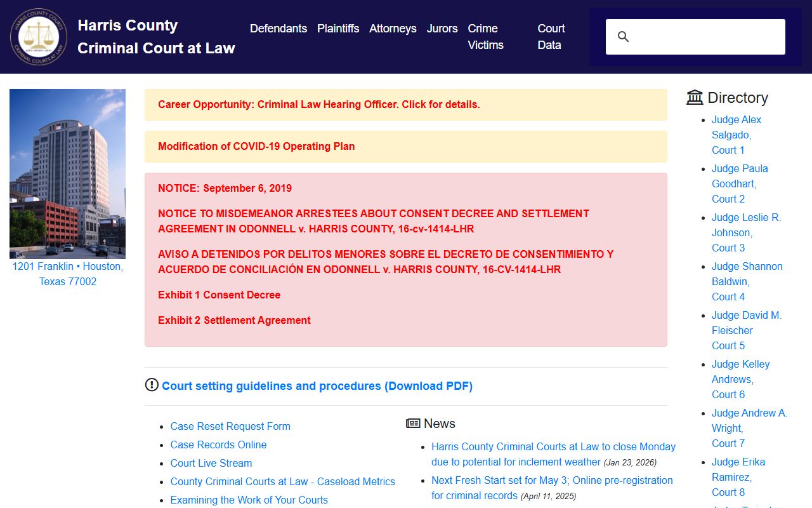Open Exhibit 2 Settlement Agreement

[234, 321]
